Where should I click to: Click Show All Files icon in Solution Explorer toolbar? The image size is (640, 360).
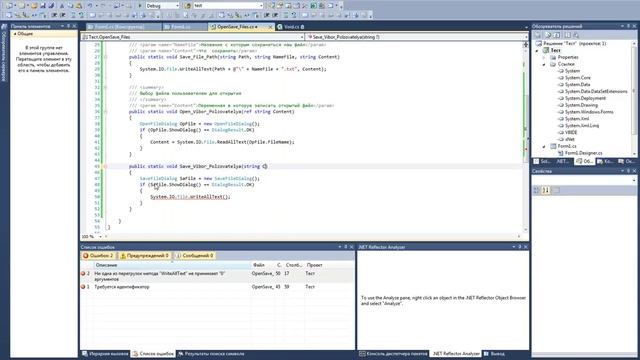[x=548, y=35]
